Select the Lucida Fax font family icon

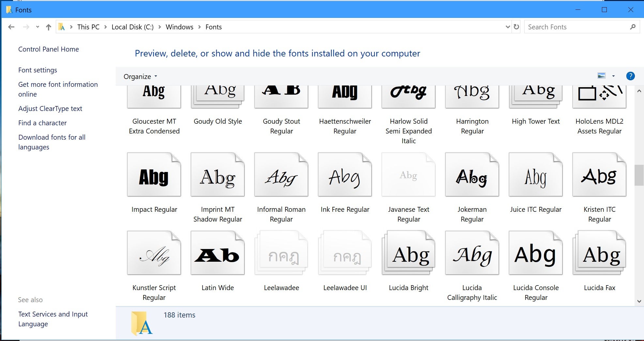[x=599, y=253]
